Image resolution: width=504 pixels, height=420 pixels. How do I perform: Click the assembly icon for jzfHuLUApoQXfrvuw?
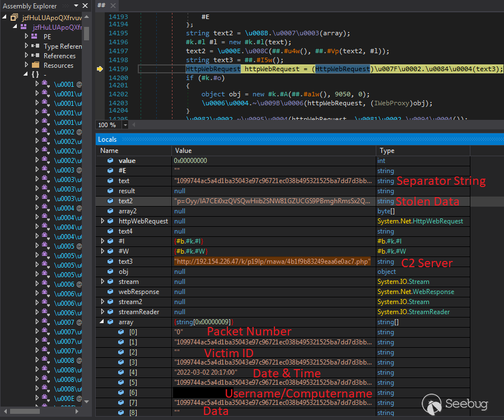pos(16,17)
